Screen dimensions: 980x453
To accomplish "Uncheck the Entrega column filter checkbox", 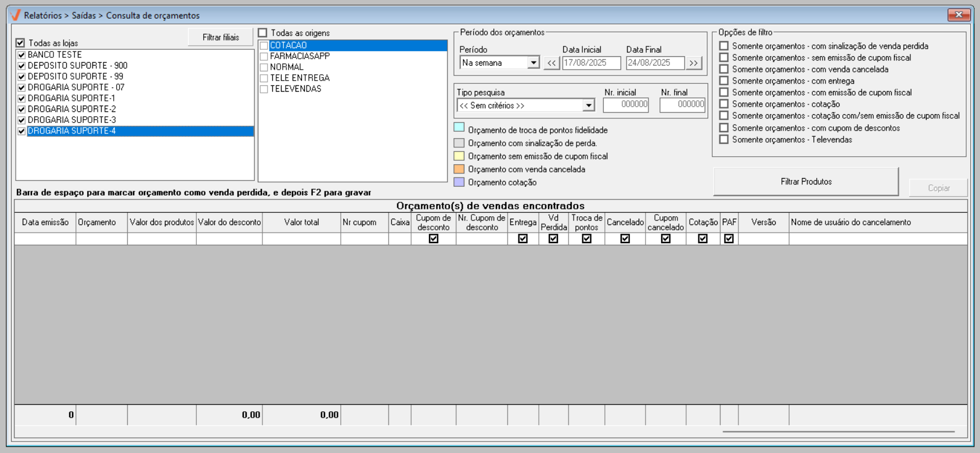I will click(x=523, y=238).
